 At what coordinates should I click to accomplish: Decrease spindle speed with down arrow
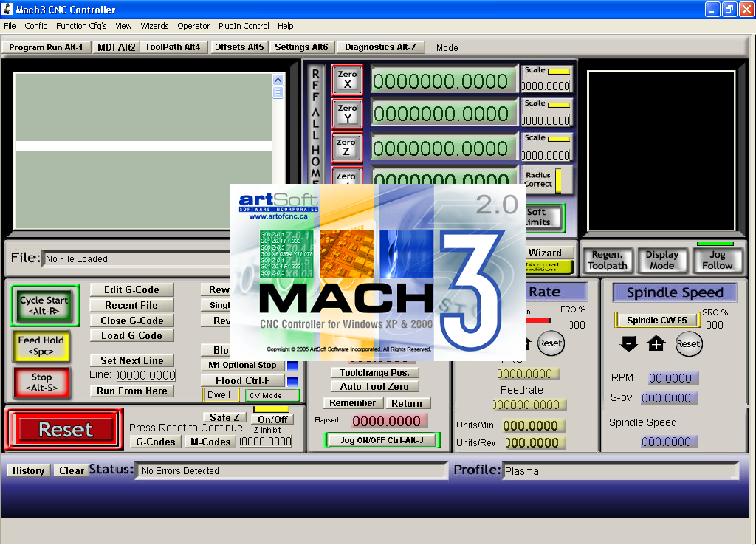[x=628, y=344]
